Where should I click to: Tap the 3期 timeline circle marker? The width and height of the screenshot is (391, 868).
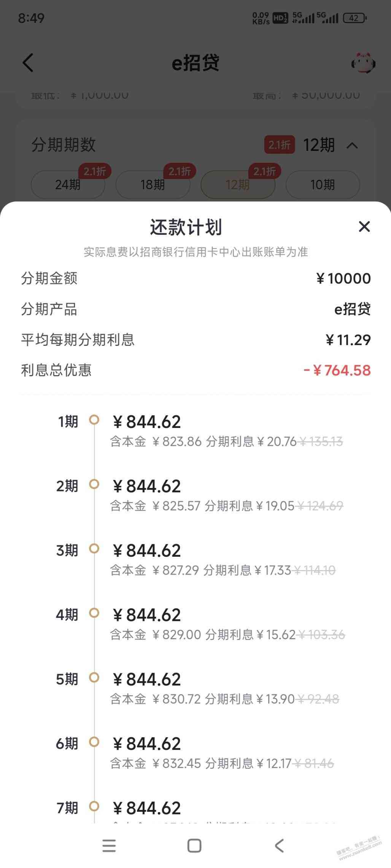[x=94, y=549]
